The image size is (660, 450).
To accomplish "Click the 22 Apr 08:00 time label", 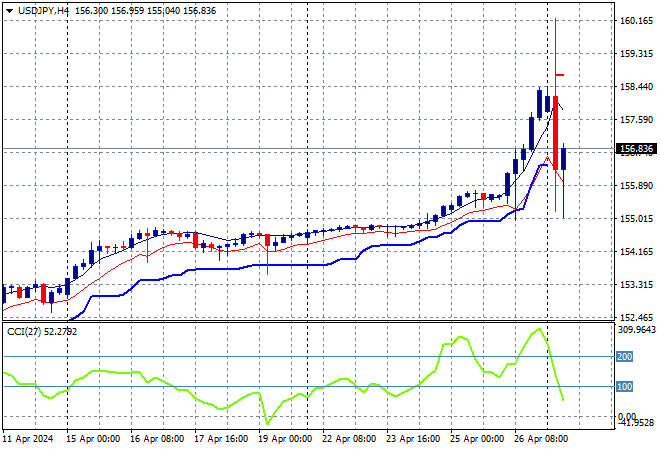I will 349,439.
